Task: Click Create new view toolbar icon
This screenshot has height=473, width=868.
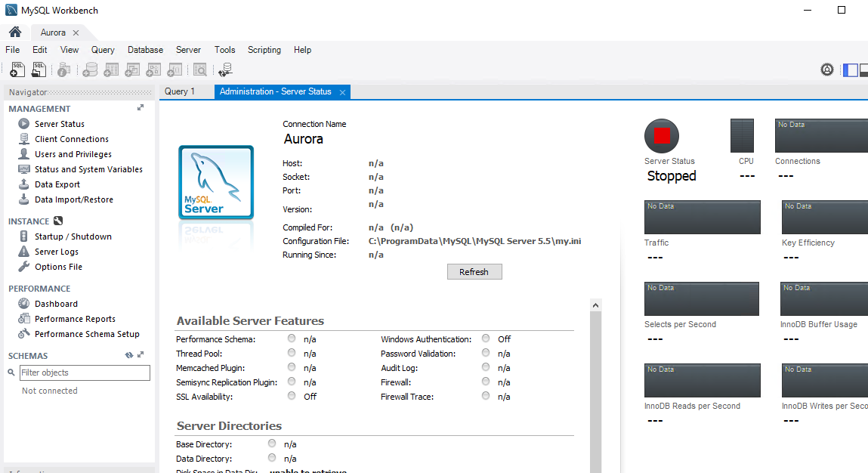Action: 132,70
